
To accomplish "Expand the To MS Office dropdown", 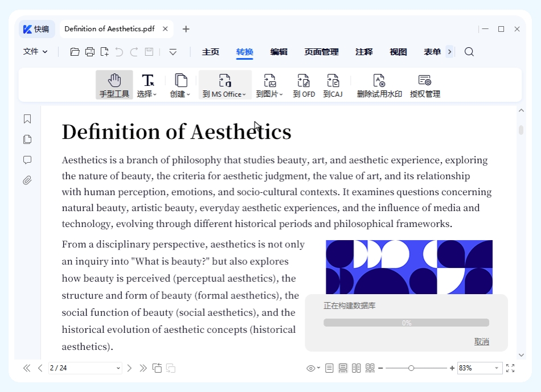I will pyautogui.click(x=225, y=85).
